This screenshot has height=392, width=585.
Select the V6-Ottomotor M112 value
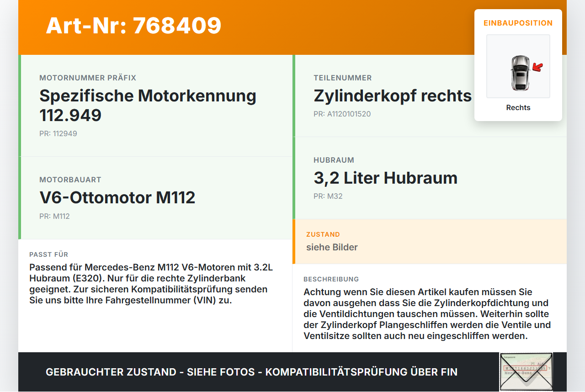coord(117,197)
